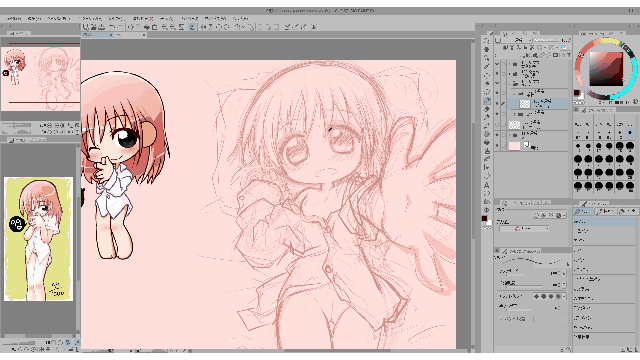Open the Filter menu
Screen dimensions: 640x360
(x=189, y=19)
